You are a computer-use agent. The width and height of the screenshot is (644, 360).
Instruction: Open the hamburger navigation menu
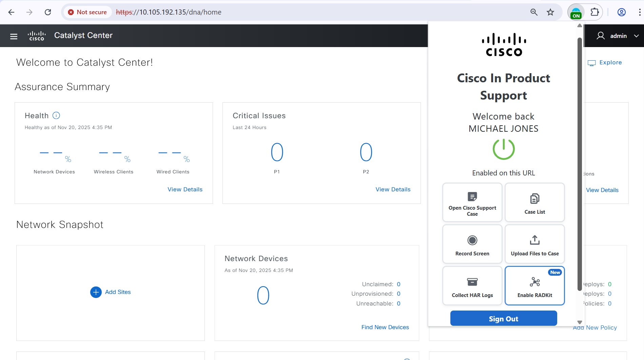point(14,36)
